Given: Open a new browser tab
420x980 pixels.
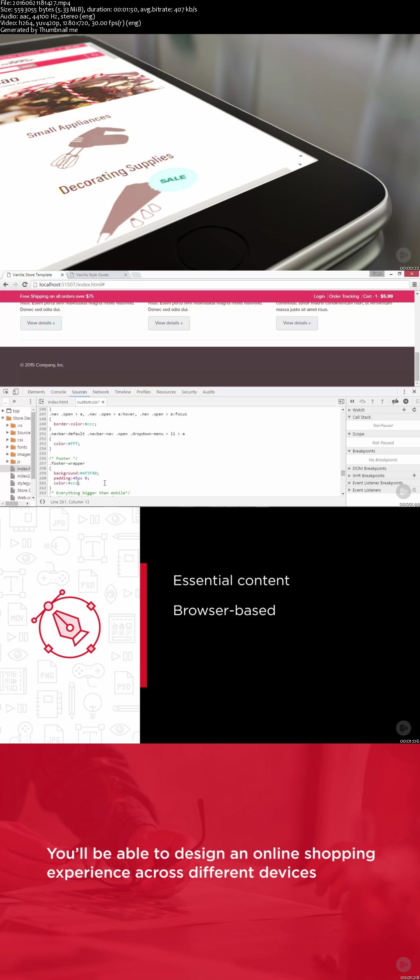Looking at the screenshot, I should pos(136,275).
